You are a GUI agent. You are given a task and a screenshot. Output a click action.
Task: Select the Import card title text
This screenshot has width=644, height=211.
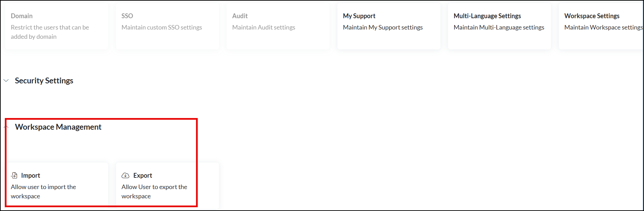31,176
